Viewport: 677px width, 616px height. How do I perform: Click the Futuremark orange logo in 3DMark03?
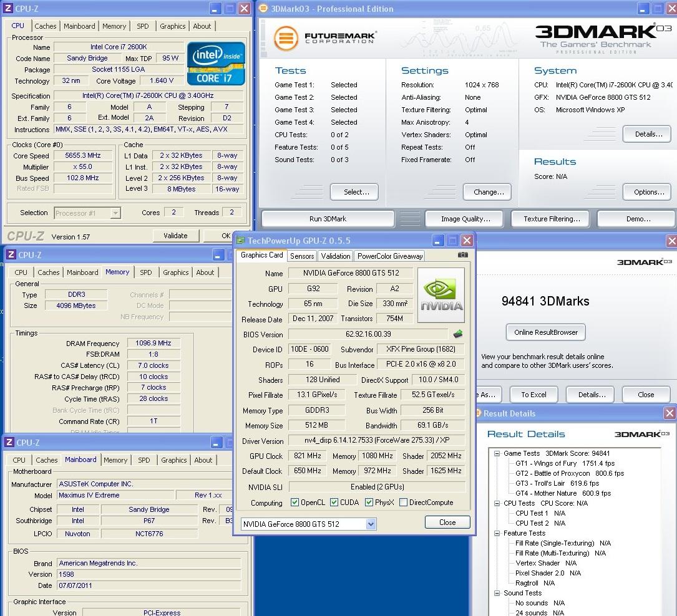tap(286, 38)
